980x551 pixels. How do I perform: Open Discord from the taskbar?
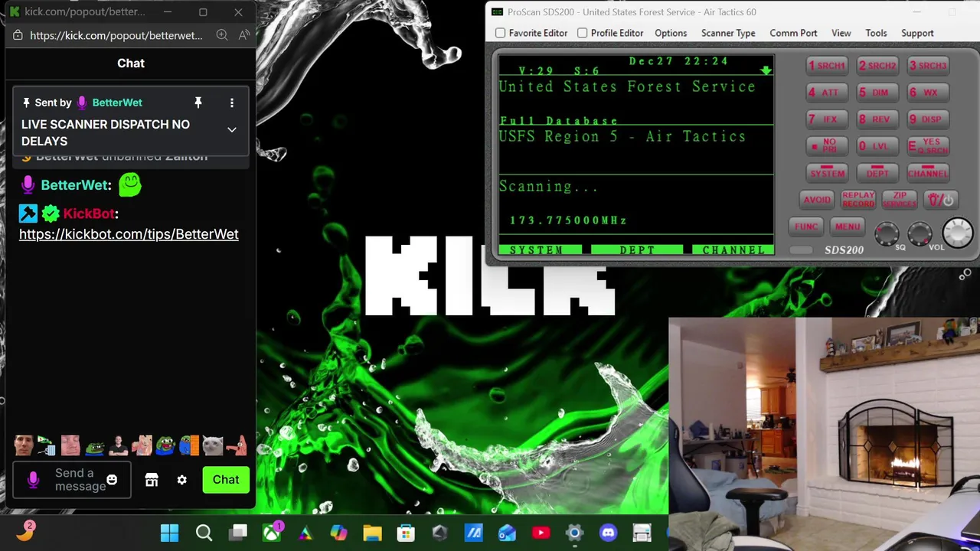tap(608, 533)
